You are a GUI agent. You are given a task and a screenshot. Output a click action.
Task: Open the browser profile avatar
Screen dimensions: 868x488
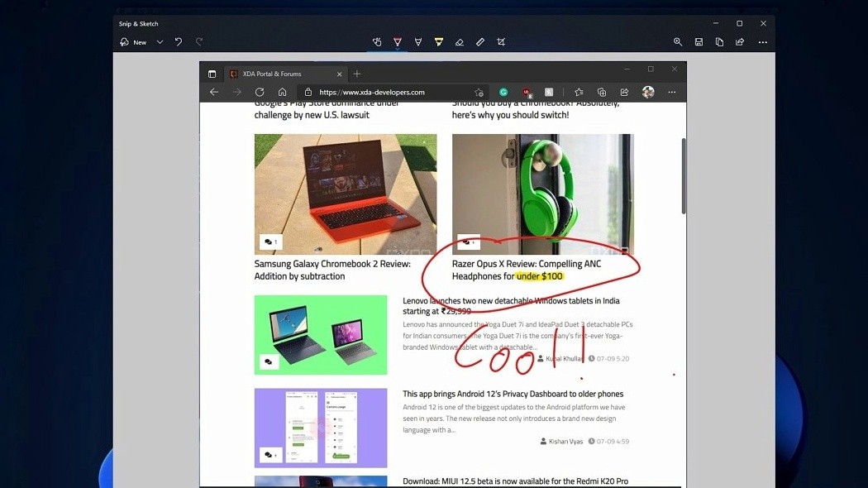point(648,92)
